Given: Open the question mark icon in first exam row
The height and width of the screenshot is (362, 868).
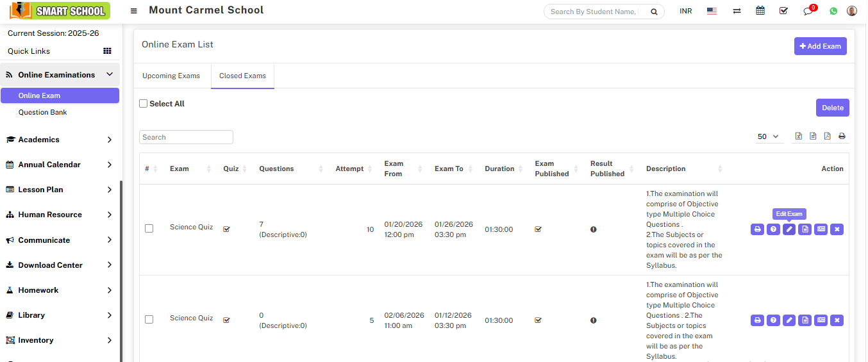Looking at the screenshot, I should pos(773,229).
